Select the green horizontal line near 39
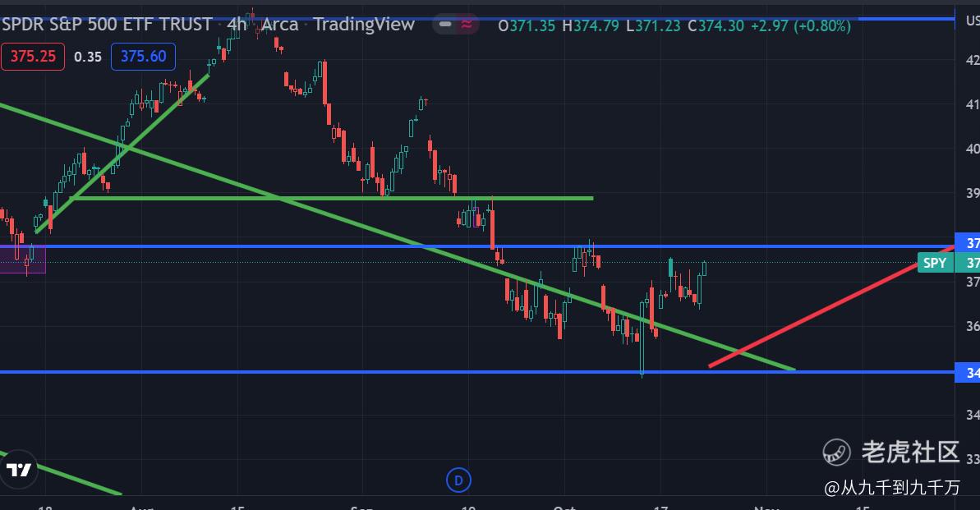The width and height of the screenshot is (980, 510). pyautogui.click(x=331, y=199)
